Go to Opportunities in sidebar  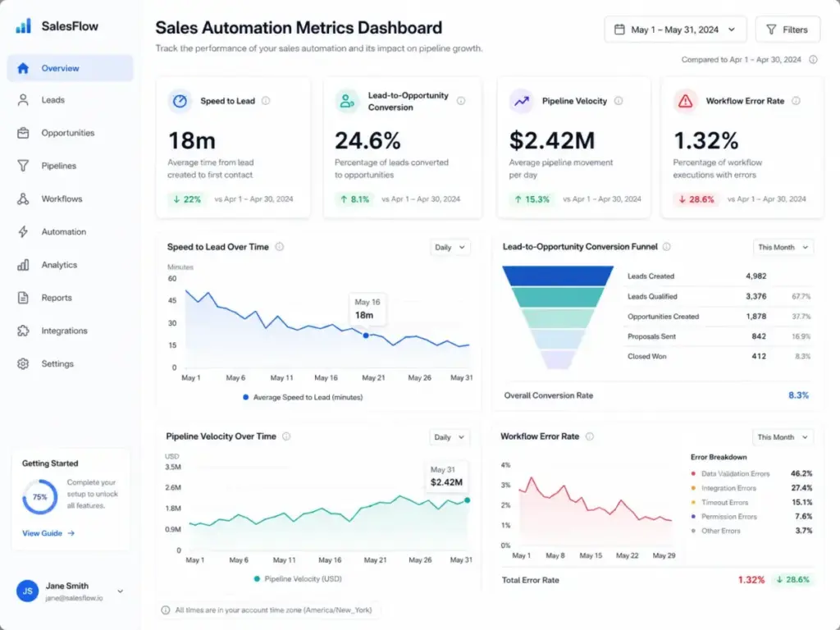click(71, 133)
